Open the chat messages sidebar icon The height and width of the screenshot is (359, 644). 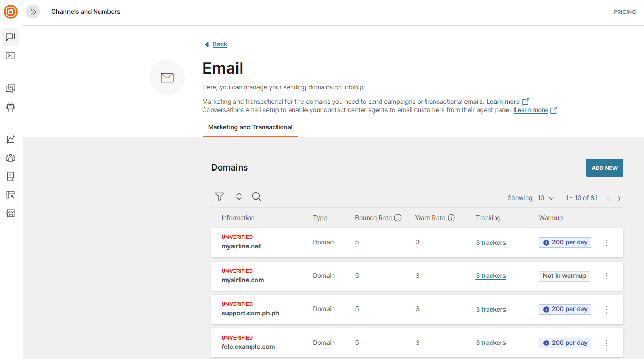coord(11,37)
